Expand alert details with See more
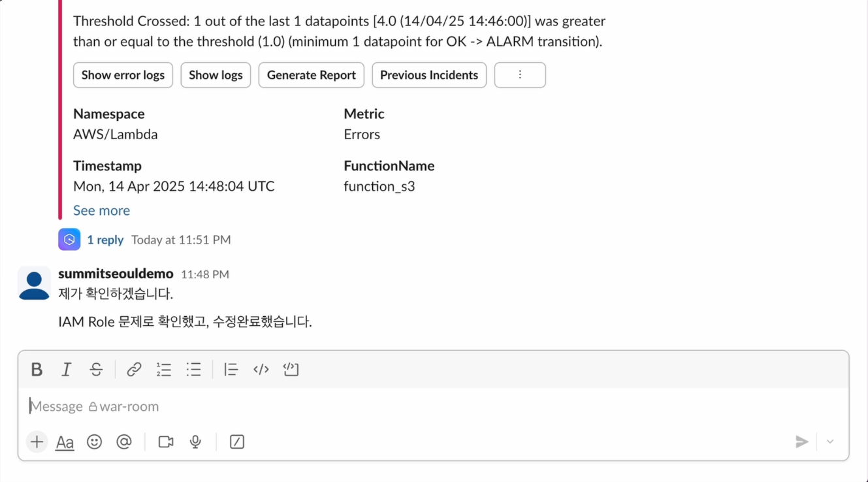868x482 pixels. pos(101,210)
